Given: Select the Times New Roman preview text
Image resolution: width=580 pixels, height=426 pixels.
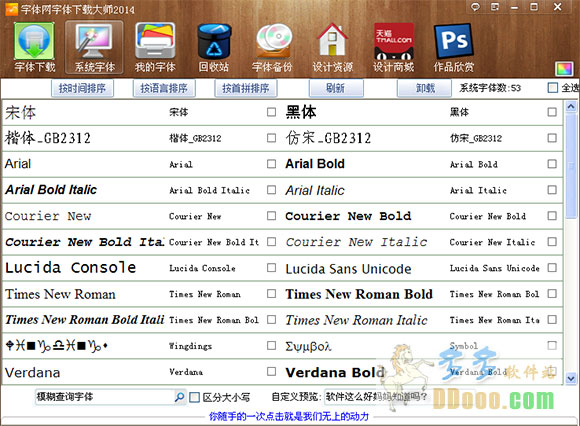Looking at the screenshot, I should pos(60,294).
